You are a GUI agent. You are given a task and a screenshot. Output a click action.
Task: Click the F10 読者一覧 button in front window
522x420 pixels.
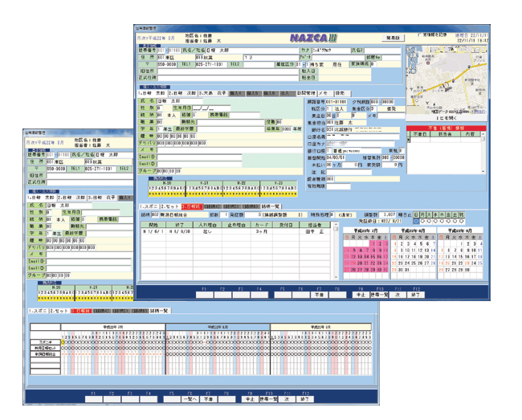pos(379,295)
